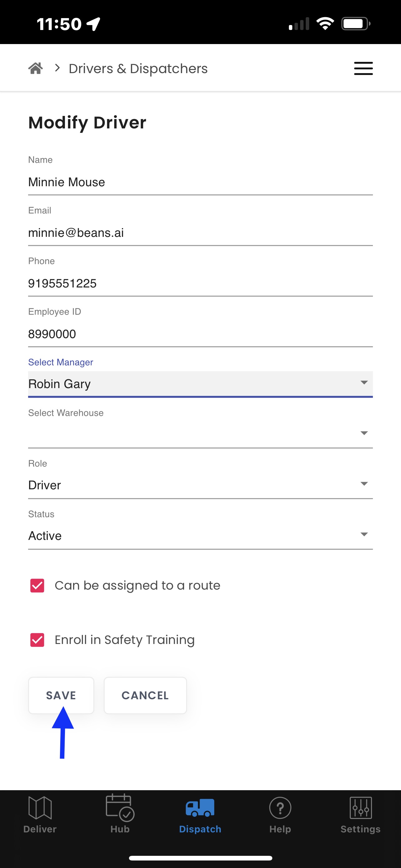Viewport: 401px width, 868px height.
Task: Open the Settings sliders icon
Action: [x=360, y=807]
